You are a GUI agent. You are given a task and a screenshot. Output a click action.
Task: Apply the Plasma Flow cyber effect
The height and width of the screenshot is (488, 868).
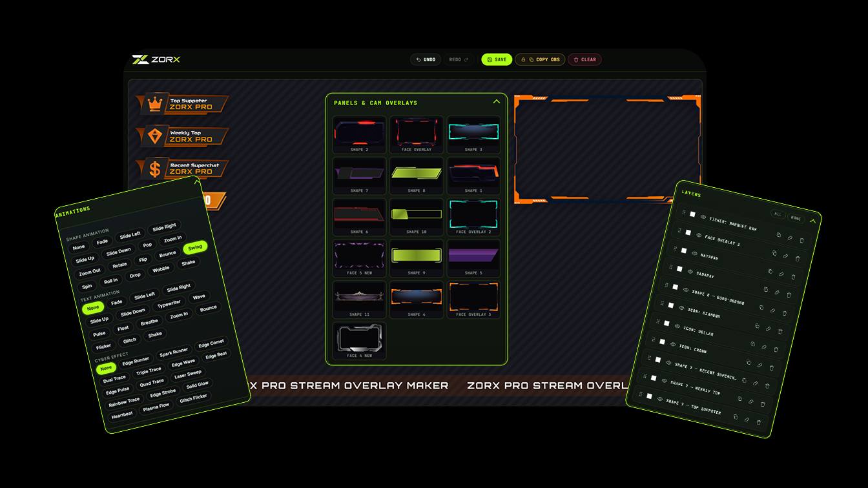[156, 407]
